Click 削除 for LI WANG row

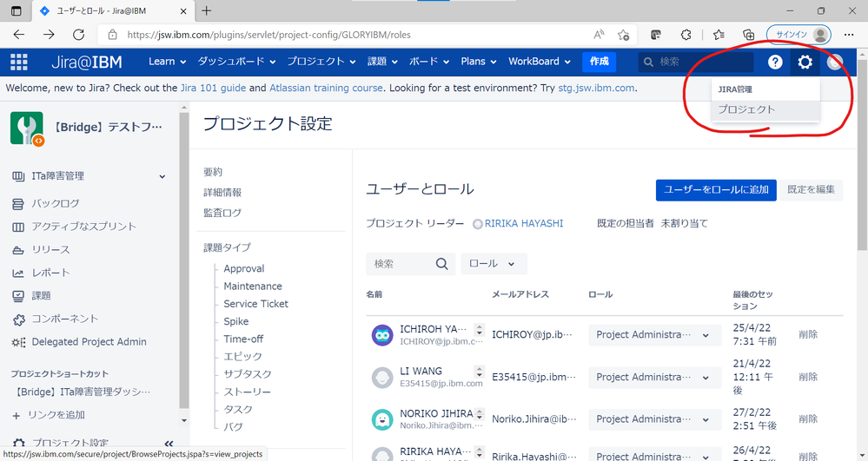click(808, 378)
